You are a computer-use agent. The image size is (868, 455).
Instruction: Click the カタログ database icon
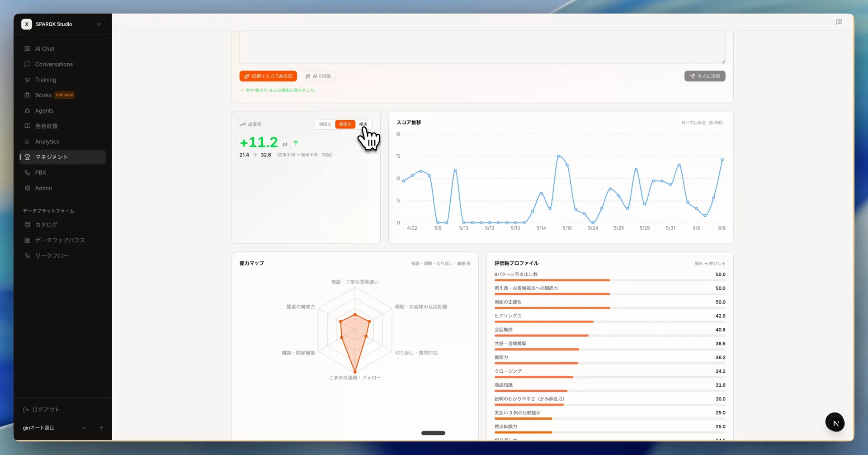28,224
